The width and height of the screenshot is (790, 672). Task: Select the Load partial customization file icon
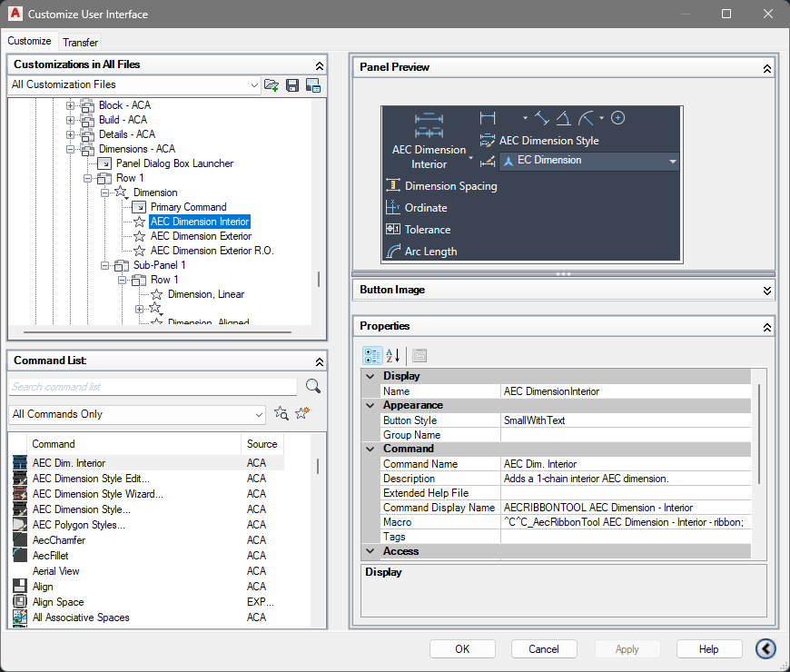point(271,84)
